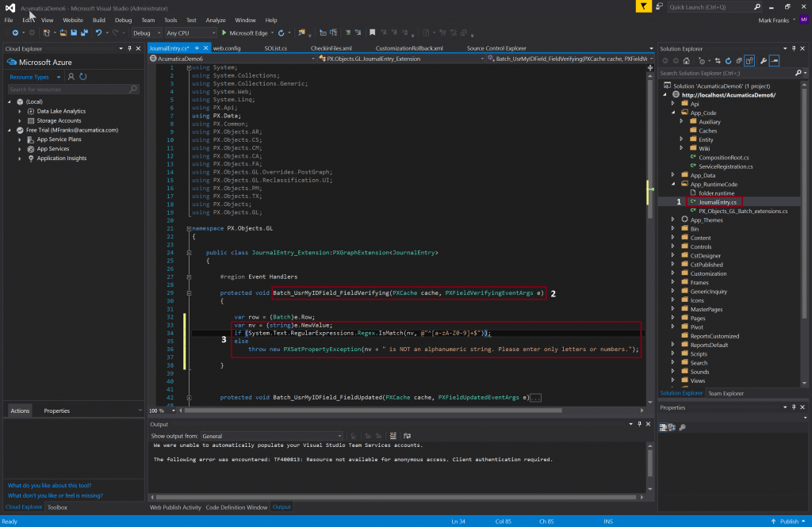Image resolution: width=812 pixels, height=527 pixels.
Task: Toggle Preview Selected Items in Solution Explorer
Action: [x=774, y=61]
